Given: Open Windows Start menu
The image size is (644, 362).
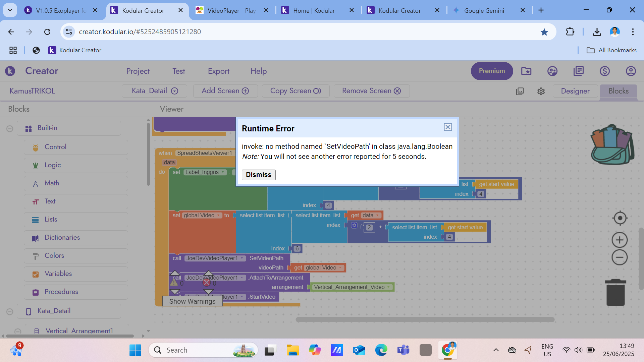Looking at the screenshot, I should pos(135,350).
